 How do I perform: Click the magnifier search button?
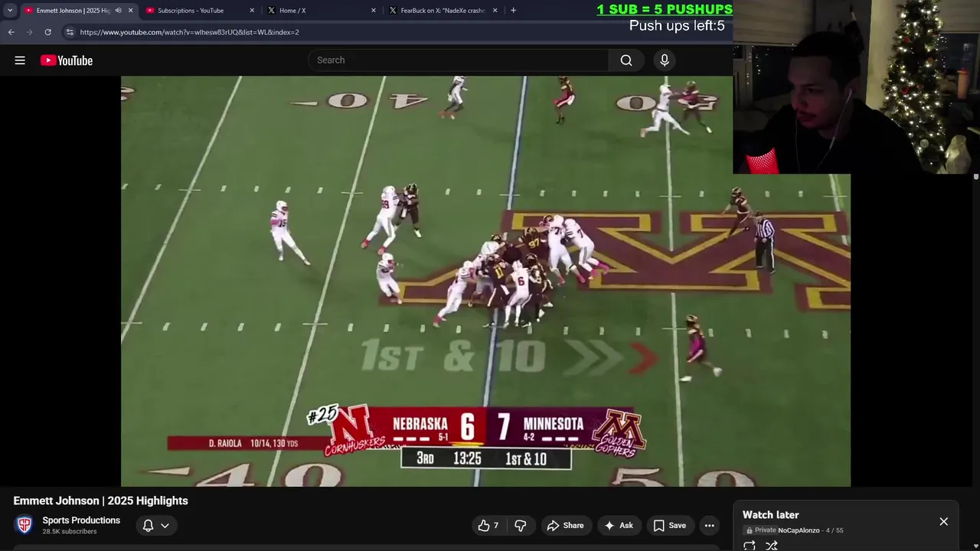pyautogui.click(x=626, y=60)
